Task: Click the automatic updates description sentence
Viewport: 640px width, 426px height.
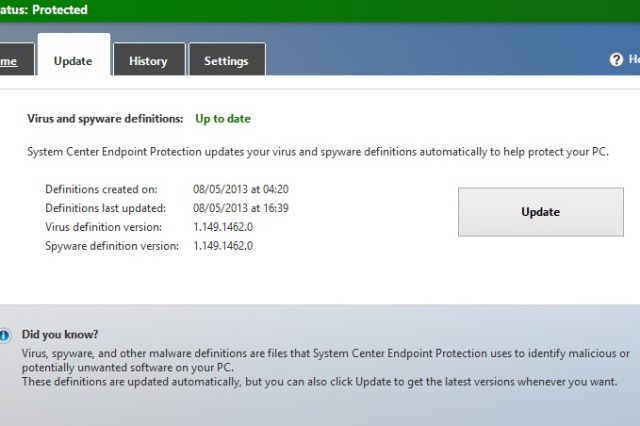Action: click(x=318, y=152)
